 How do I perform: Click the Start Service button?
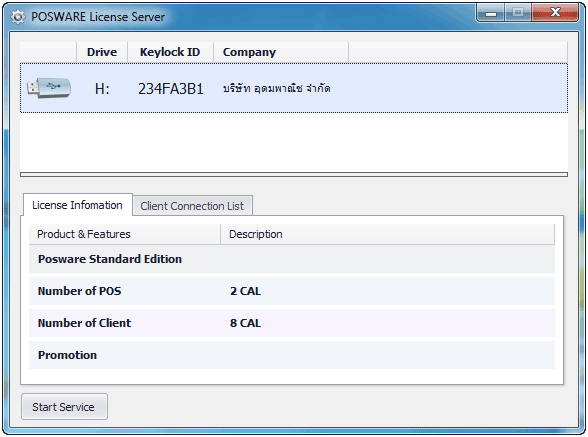point(64,407)
